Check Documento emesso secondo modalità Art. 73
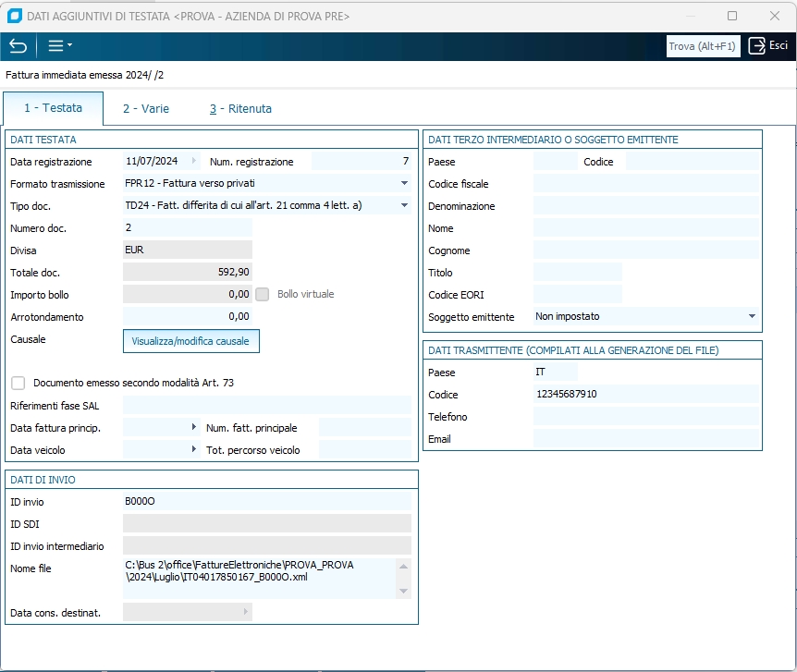 pos(18,383)
